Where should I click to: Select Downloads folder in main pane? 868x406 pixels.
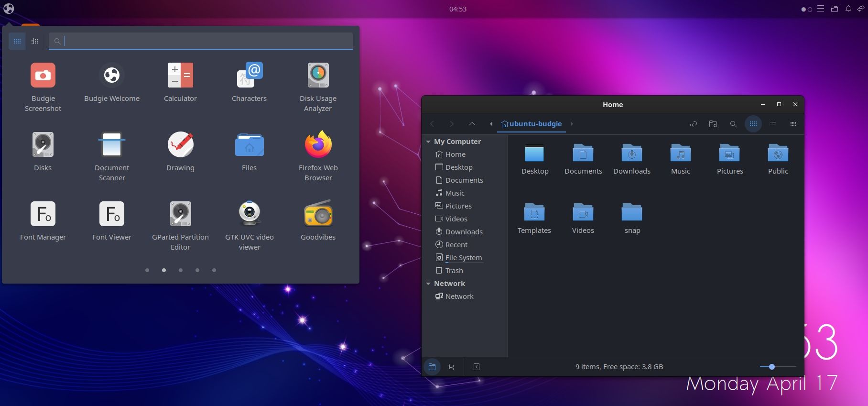632,159
